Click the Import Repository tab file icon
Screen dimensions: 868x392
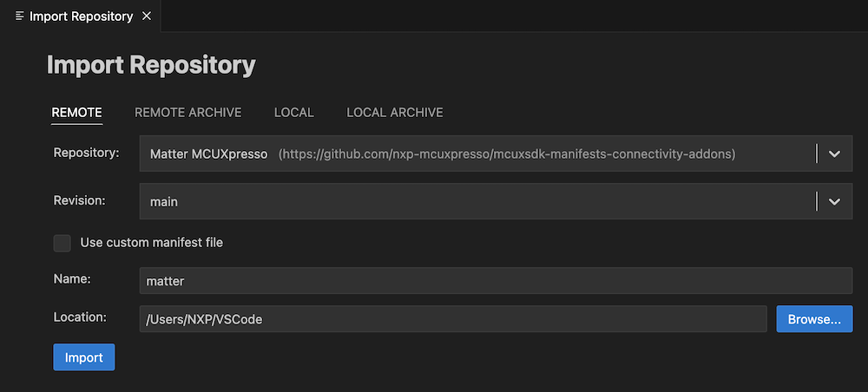point(19,16)
